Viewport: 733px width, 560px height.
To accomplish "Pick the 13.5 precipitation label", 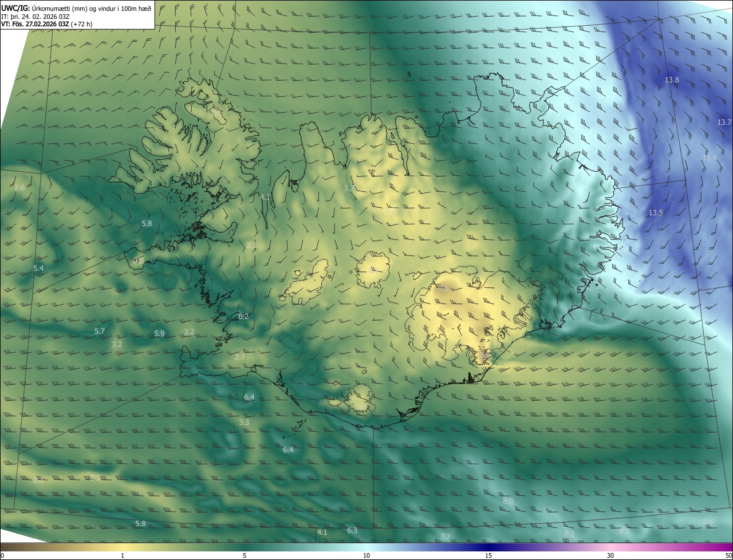I will pos(656,213).
